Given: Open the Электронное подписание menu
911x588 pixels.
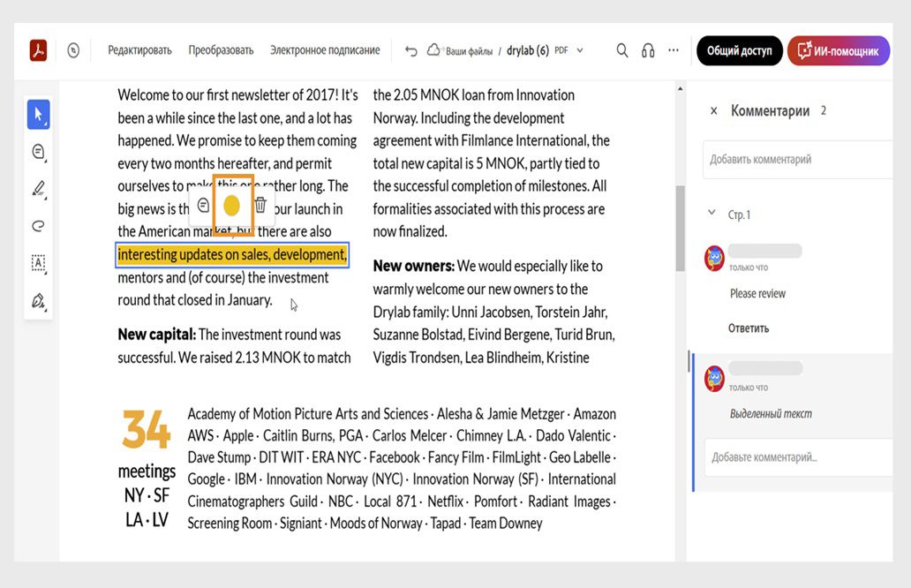Looking at the screenshot, I should [325, 50].
